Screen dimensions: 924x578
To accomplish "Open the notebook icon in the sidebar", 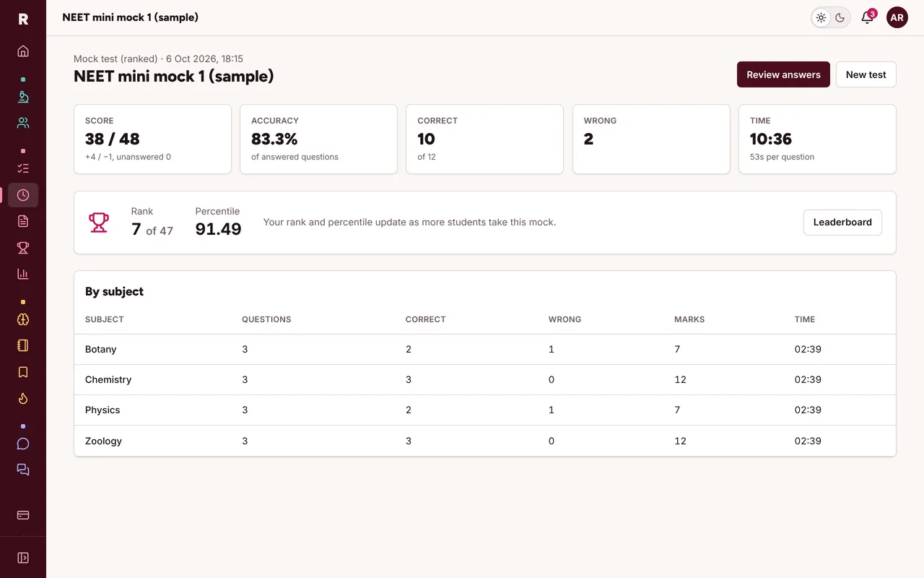I will coord(23,345).
